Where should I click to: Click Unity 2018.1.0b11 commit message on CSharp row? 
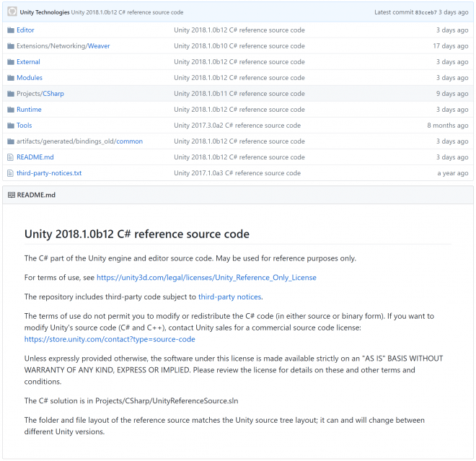[x=239, y=94]
